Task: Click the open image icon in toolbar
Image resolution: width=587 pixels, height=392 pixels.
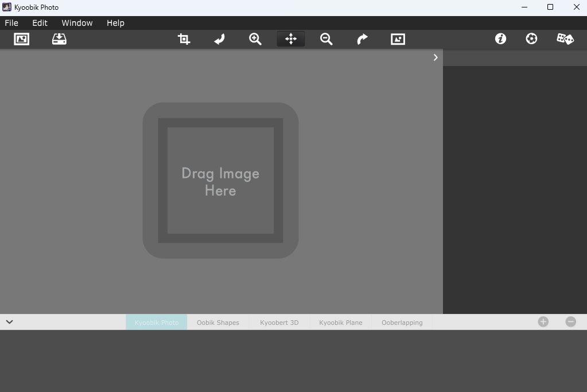Action: coord(21,39)
